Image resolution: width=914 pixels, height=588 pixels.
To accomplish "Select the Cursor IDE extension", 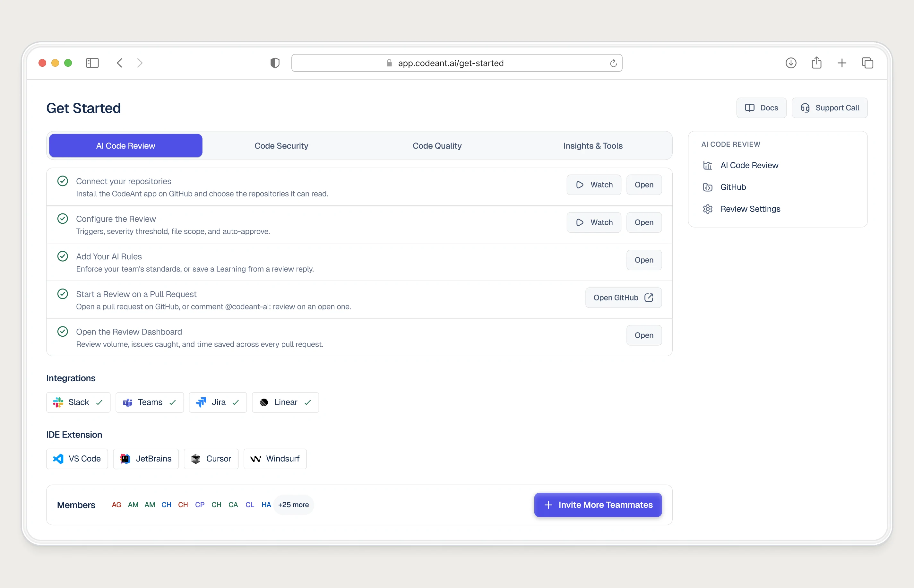I will pos(211,459).
